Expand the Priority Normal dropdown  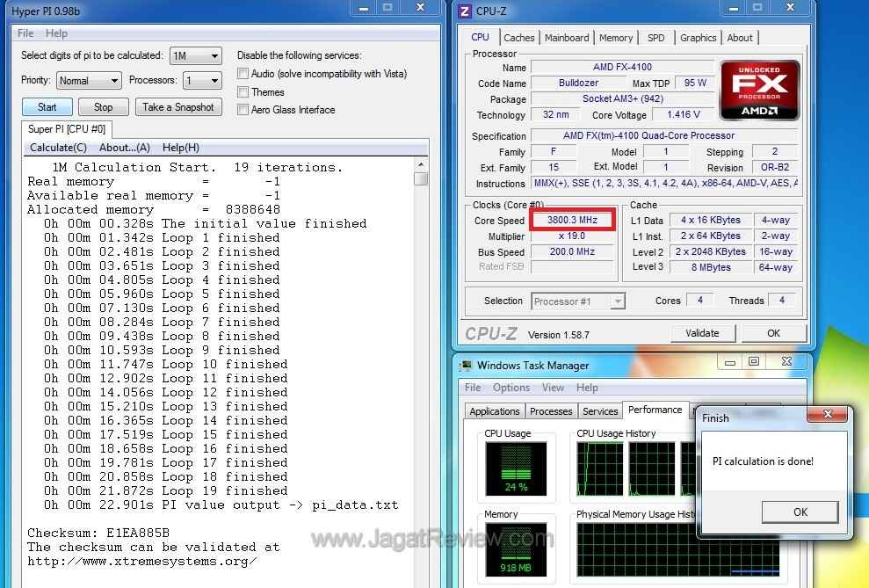click(x=89, y=81)
